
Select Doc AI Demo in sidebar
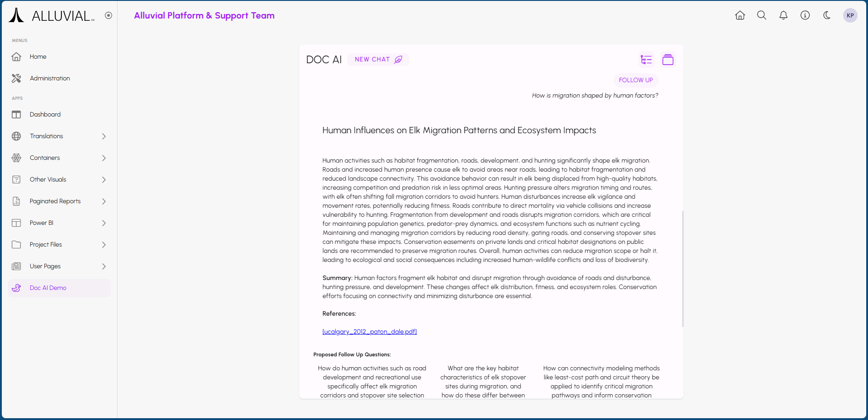(x=48, y=288)
